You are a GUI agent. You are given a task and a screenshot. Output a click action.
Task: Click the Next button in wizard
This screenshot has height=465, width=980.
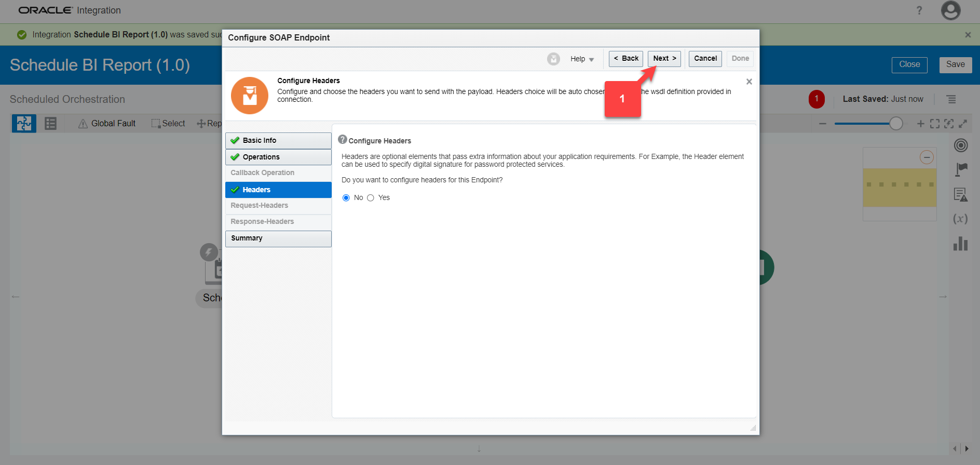pos(664,59)
